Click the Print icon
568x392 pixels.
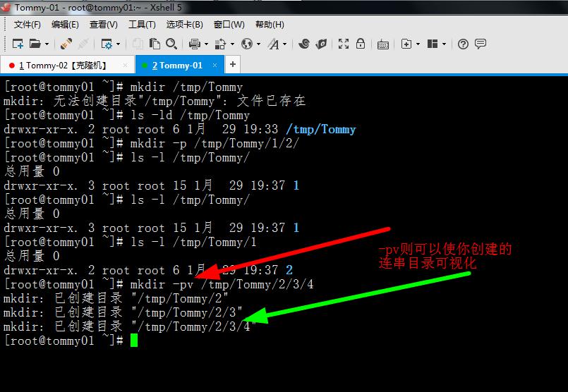(x=195, y=44)
